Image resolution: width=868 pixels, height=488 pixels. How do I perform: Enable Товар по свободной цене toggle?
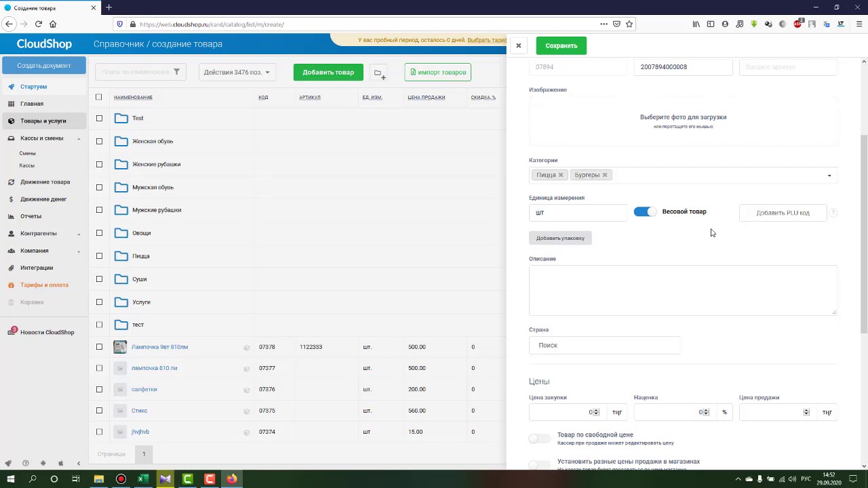pyautogui.click(x=540, y=439)
